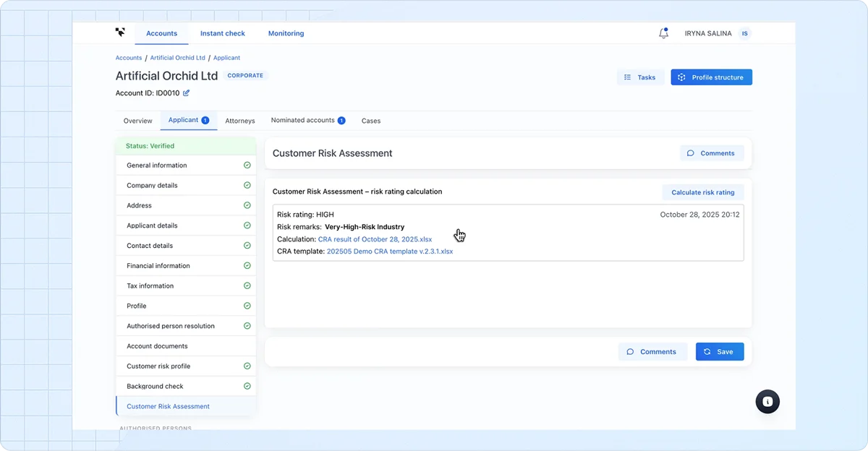This screenshot has height=451, width=868.
Task: Open the Contact details section
Action: (x=186, y=246)
